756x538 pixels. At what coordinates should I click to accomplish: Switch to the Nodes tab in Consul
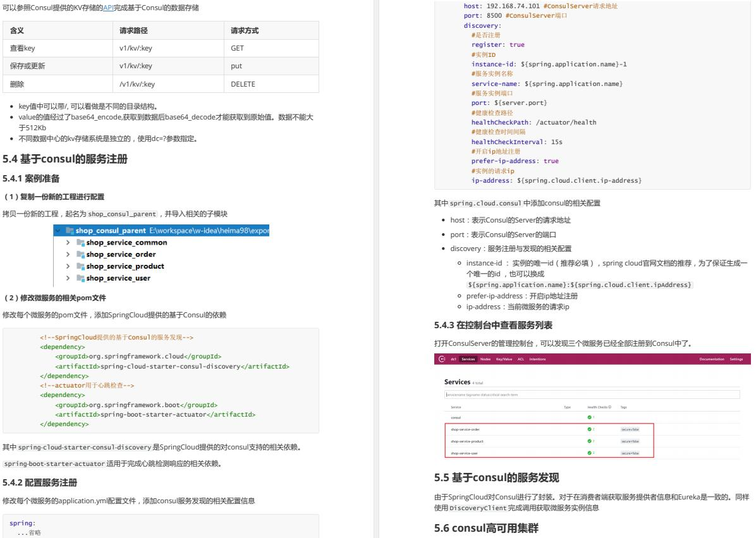point(485,359)
